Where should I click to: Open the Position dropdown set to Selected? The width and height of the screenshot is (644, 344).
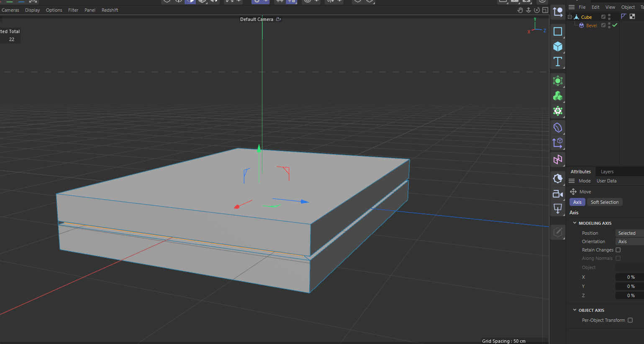pyautogui.click(x=629, y=233)
